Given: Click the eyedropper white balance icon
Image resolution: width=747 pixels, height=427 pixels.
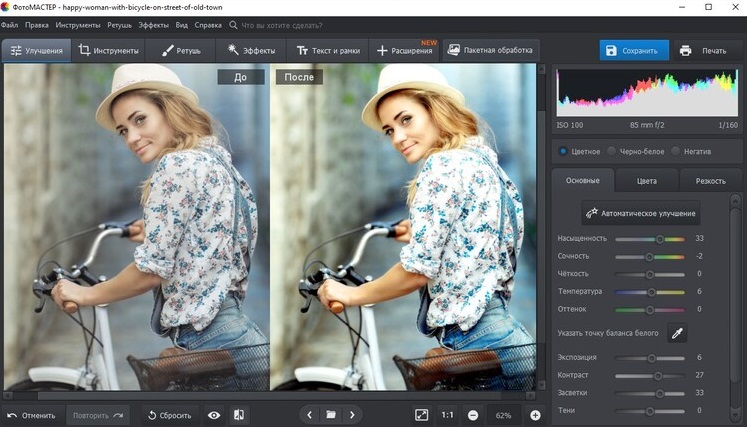Looking at the screenshot, I should 678,333.
